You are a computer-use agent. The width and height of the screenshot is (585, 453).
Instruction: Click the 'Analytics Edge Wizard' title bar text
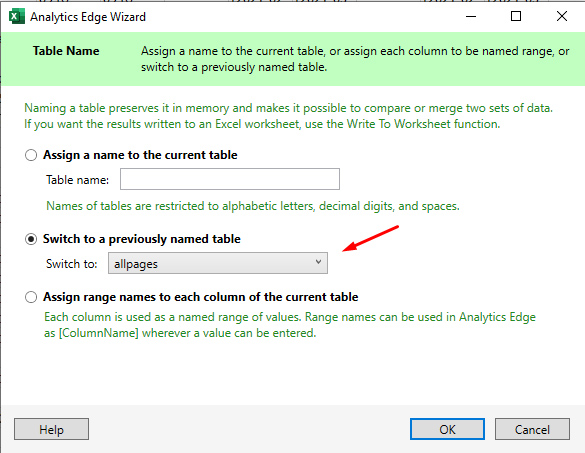point(88,17)
